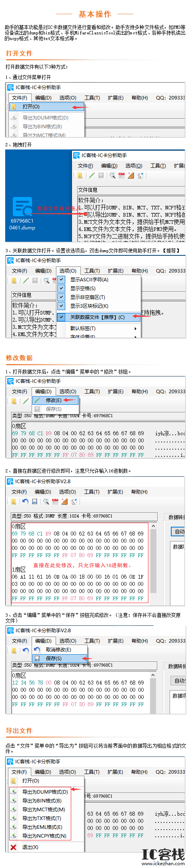
Task: Click the floppy icon of highlighted 保存(S)
Action: (37, 658)
